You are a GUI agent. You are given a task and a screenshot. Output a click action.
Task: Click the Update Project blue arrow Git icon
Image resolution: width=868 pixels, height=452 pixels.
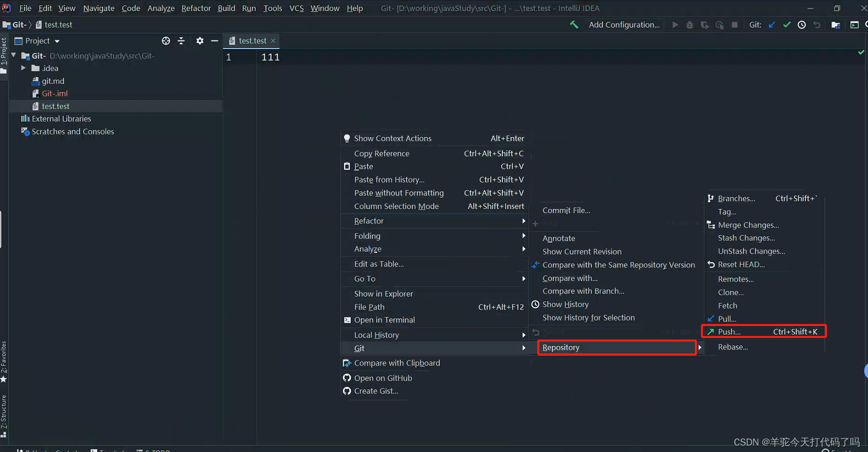point(772,24)
